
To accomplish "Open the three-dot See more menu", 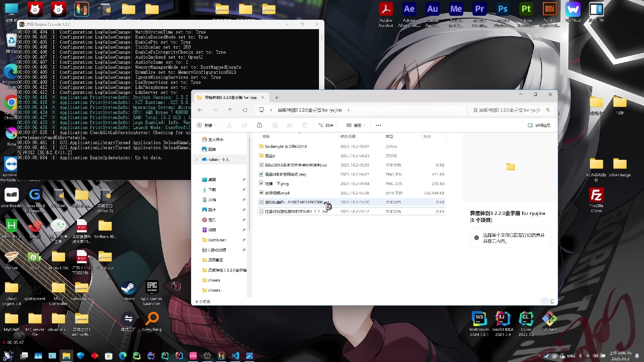I will [x=378, y=125].
